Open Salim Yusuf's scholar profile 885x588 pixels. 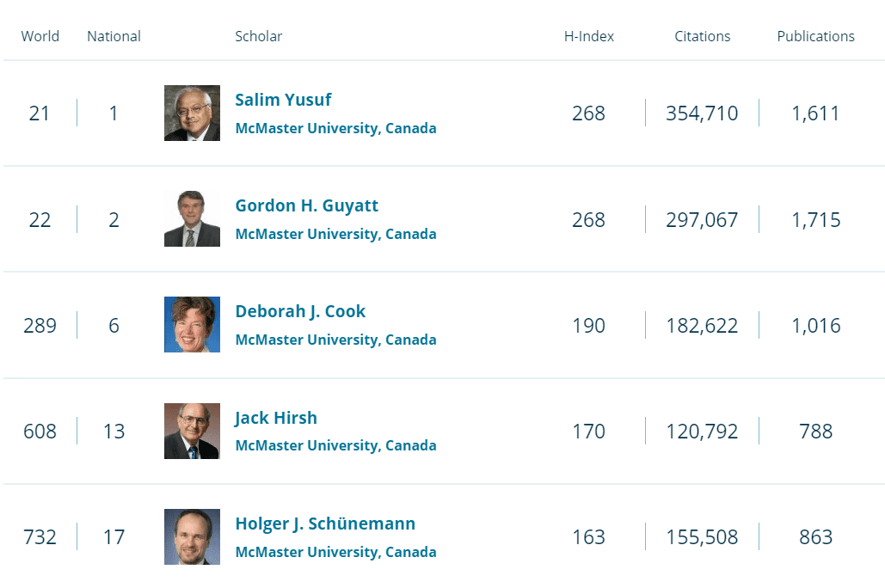(x=283, y=100)
